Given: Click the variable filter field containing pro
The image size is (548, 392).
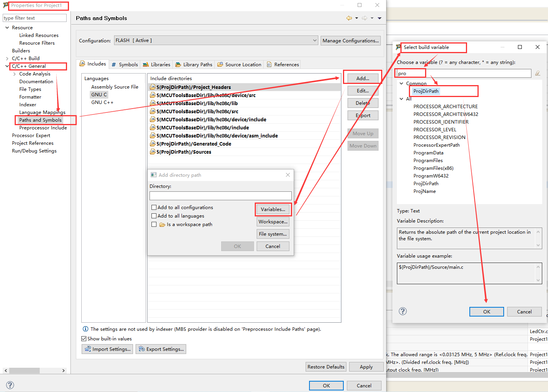Looking at the screenshot, I should [x=464, y=73].
